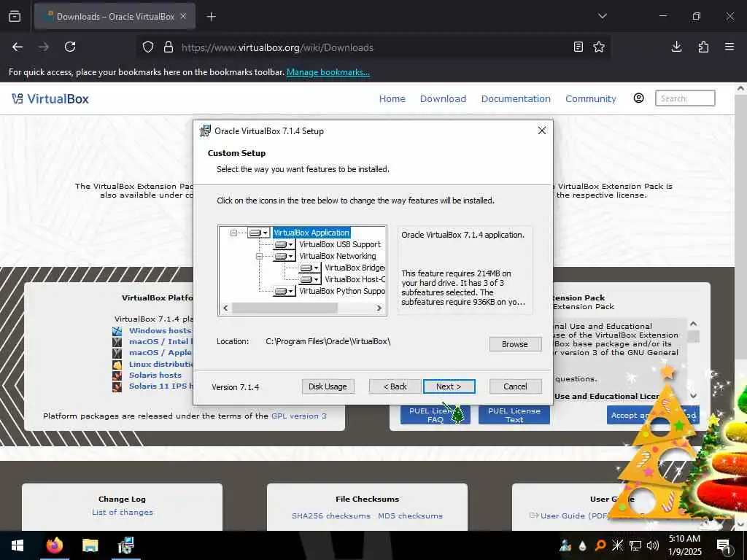The height and width of the screenshot is (560, 747).
Task: Open VirtualBox USB Support feature dropdown
Action: point(285,244)
